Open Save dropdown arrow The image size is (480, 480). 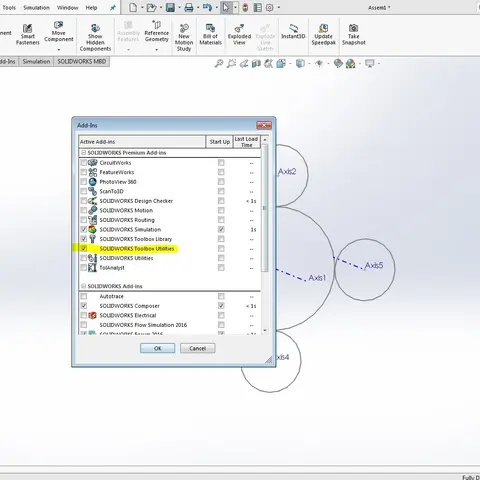click(x=179, y=7)
